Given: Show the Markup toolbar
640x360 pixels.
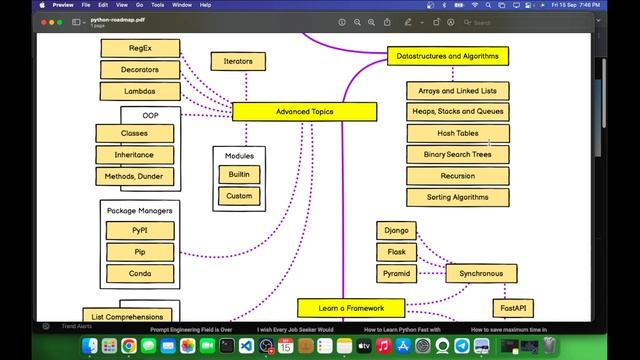Looking at the screenshot, I should (451, 22).
